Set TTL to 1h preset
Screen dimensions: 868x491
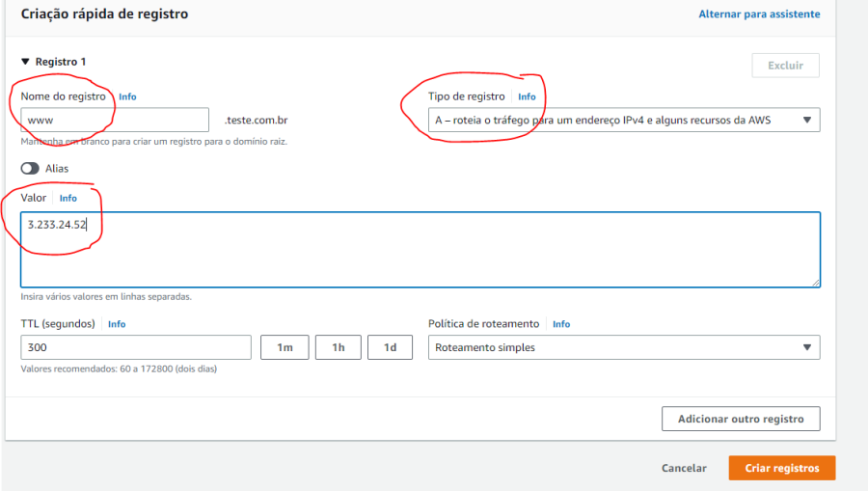pyautogui.click(x=338, y=347)
